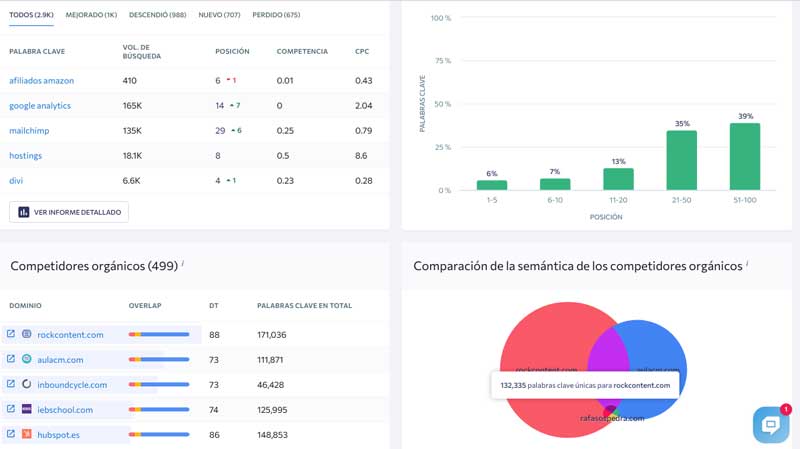The height and width of the screenshot is (449, 800).
Task: Sort competitors by Overlap column header
Action: (x=145, y=305)
